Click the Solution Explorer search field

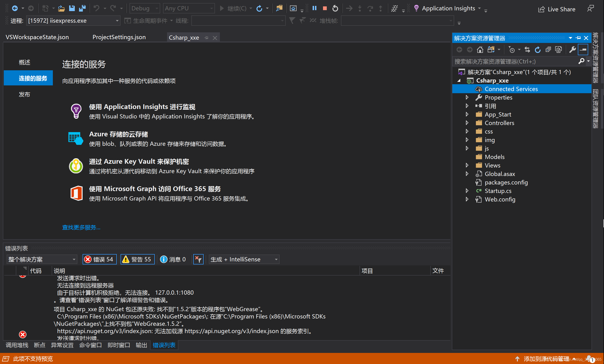(x=515, y=62)
